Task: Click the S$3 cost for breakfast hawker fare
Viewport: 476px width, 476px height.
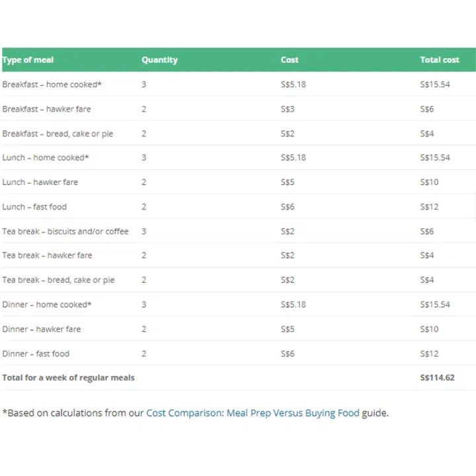Action: point(288,109)
